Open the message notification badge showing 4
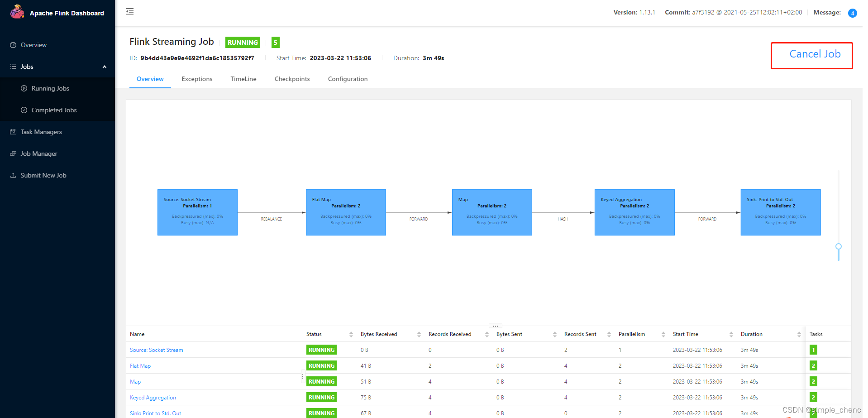 853,13
